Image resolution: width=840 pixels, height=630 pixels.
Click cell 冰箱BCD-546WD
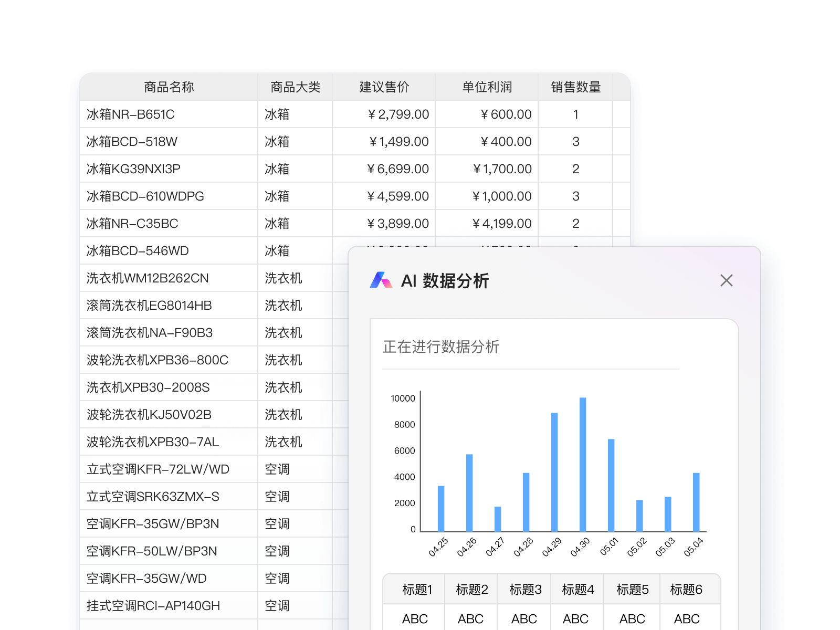[x=169, y=251]
